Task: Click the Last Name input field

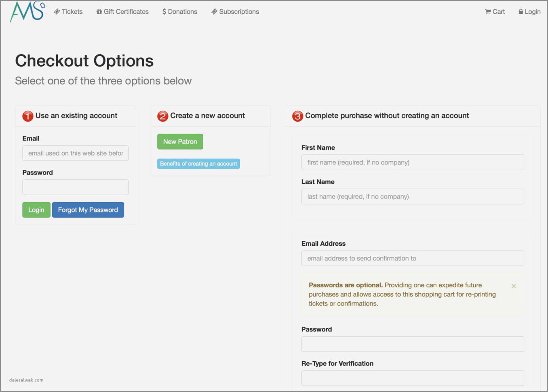Action: point(413,197)
